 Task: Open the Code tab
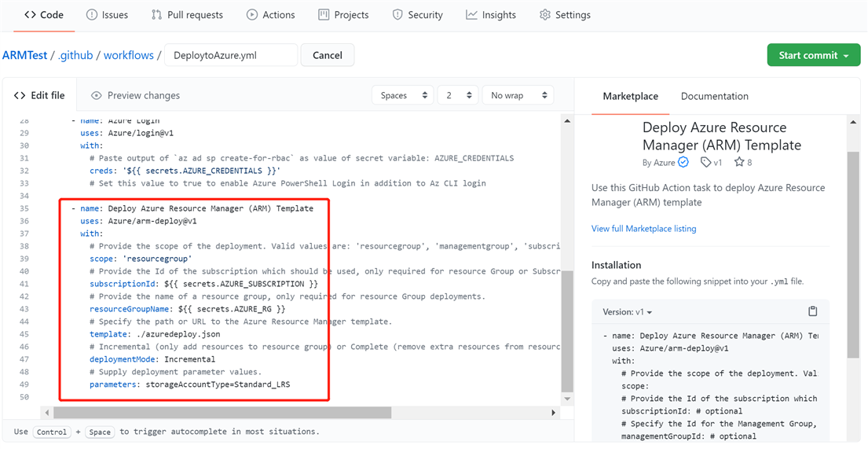(x=44, y=15)
